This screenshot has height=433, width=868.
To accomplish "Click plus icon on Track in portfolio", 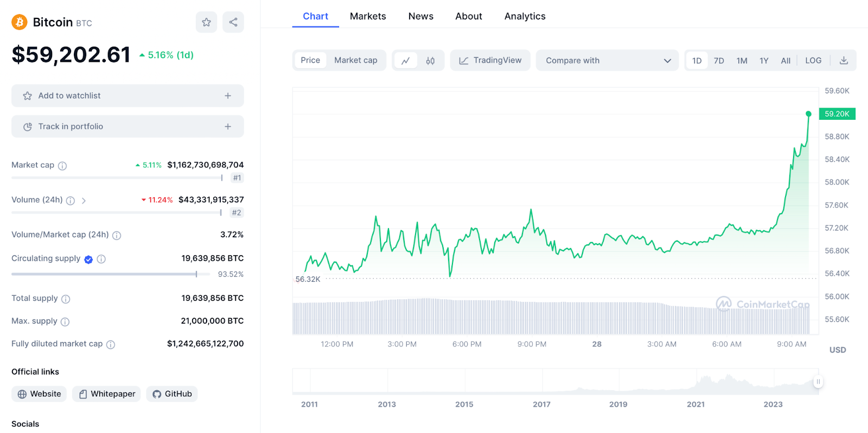I will point(228,127).
